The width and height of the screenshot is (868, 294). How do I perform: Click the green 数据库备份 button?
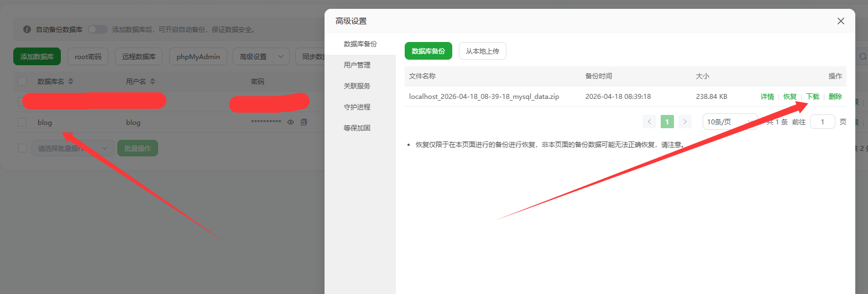[428, 51]
